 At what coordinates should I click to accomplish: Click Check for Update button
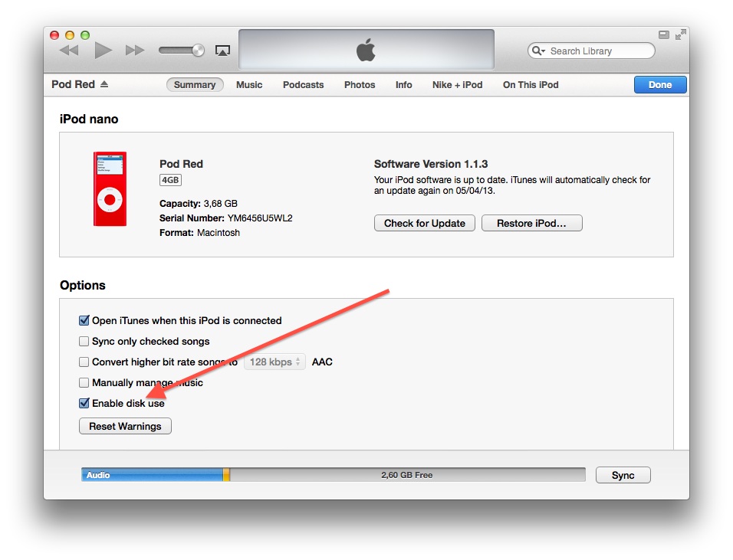point(425,223)
